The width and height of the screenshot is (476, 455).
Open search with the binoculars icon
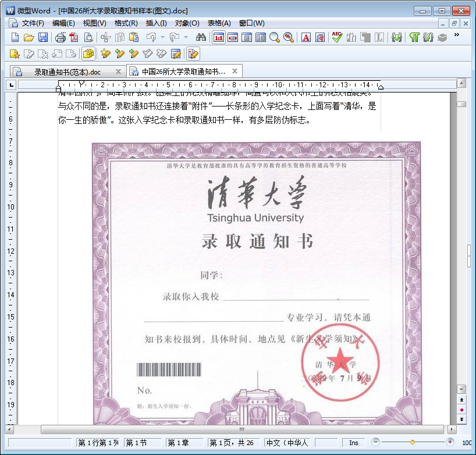201,38
